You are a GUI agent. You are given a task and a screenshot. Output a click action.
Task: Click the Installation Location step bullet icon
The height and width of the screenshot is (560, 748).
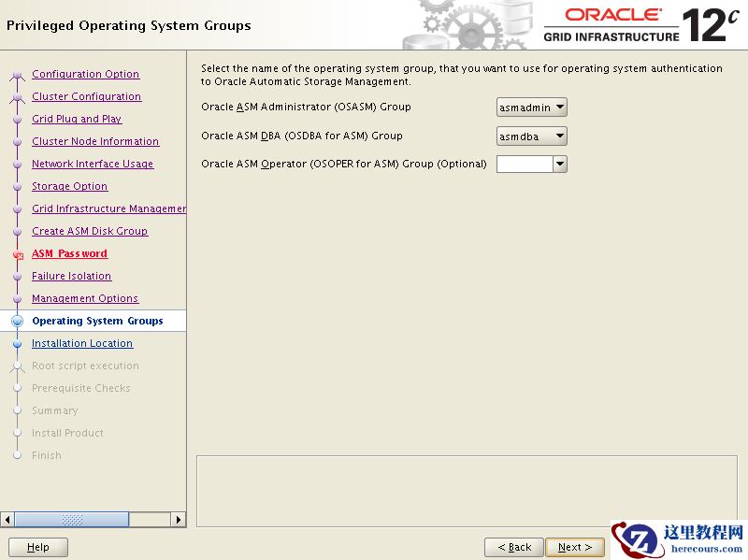tap(17, 343)
